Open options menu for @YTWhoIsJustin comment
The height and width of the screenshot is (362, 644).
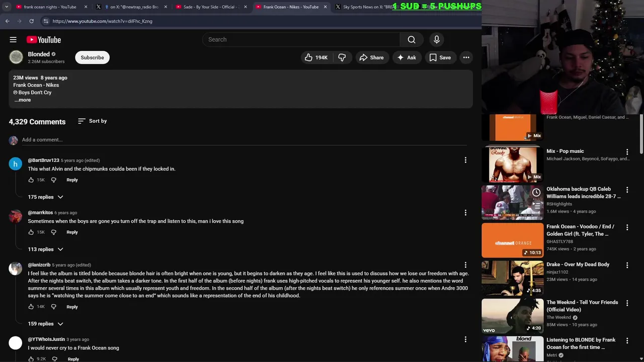click(x=465, y=339)
